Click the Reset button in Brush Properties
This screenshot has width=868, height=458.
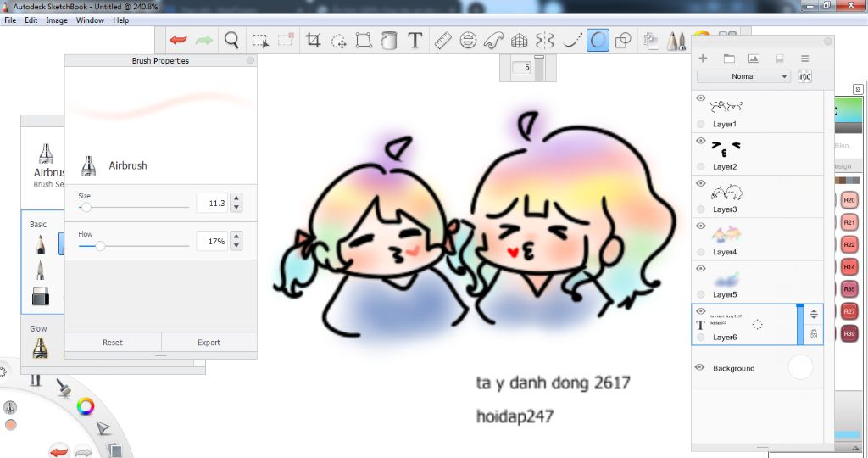click(x=113, y=343)
